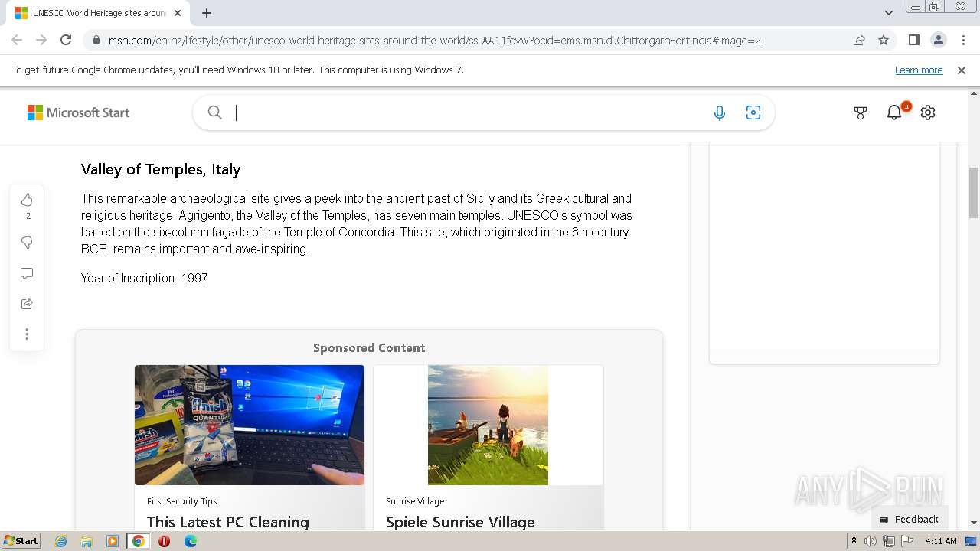Go forward in browser history
The width and height of the screenshot is (980, 551).
tap(41, 40)
